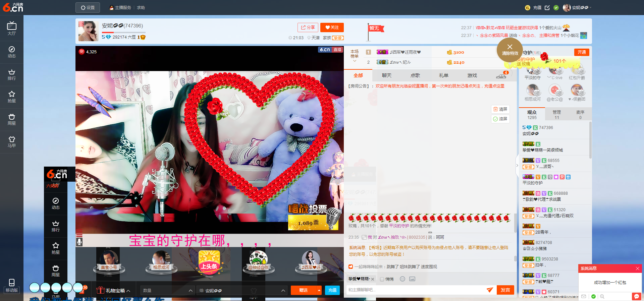Screen dimensions: 644x301
Task: Click the 发言 send message button
Action: 505,290
